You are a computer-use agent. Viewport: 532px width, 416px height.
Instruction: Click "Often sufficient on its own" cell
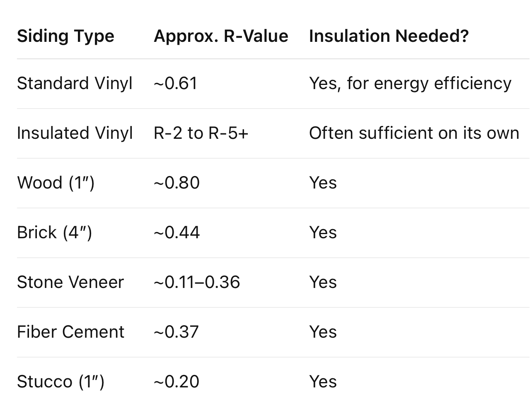click(414, 133)
